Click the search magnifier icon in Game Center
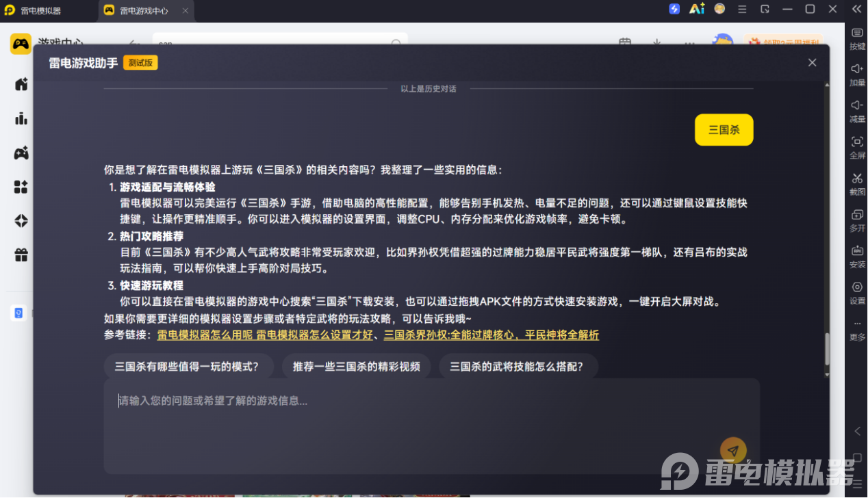The height and width of the screenshot is (498, 868). pyautogui.click(x=396, y=43)
